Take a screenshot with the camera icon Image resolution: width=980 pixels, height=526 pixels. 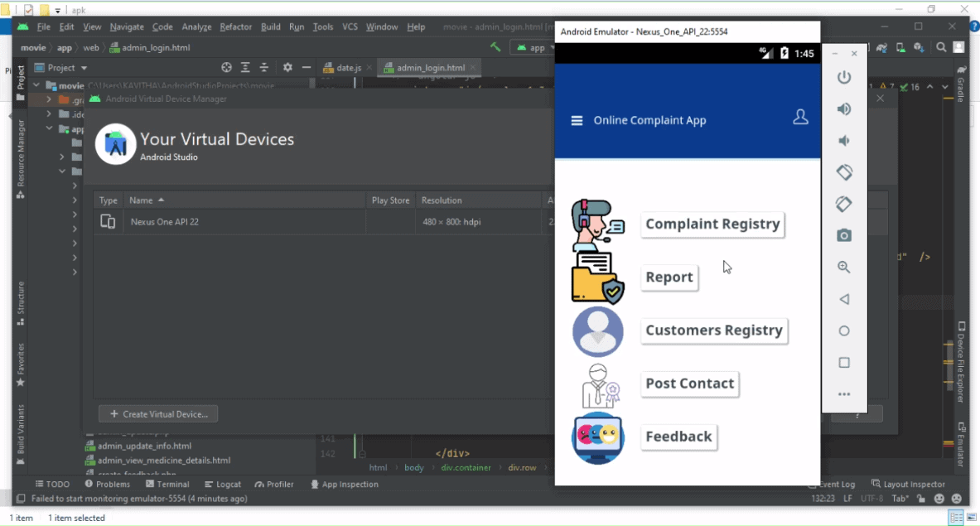[843, 235]
